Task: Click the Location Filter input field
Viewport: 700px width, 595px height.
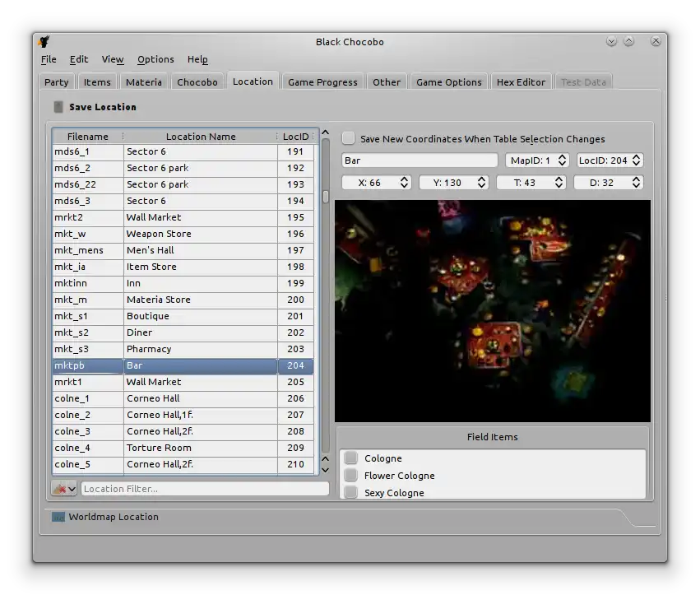Action: pyautogui.click(x=204, y=489)
